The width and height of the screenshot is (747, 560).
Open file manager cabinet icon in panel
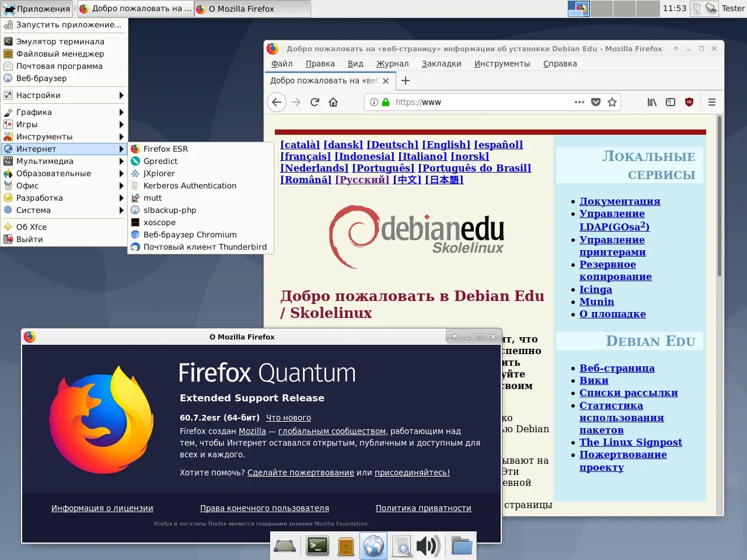[x=345, y=546]
